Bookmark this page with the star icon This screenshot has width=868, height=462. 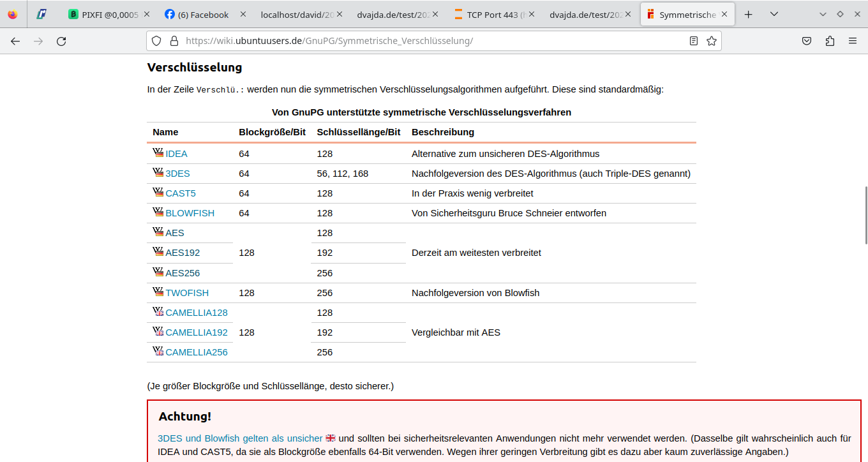711,41
